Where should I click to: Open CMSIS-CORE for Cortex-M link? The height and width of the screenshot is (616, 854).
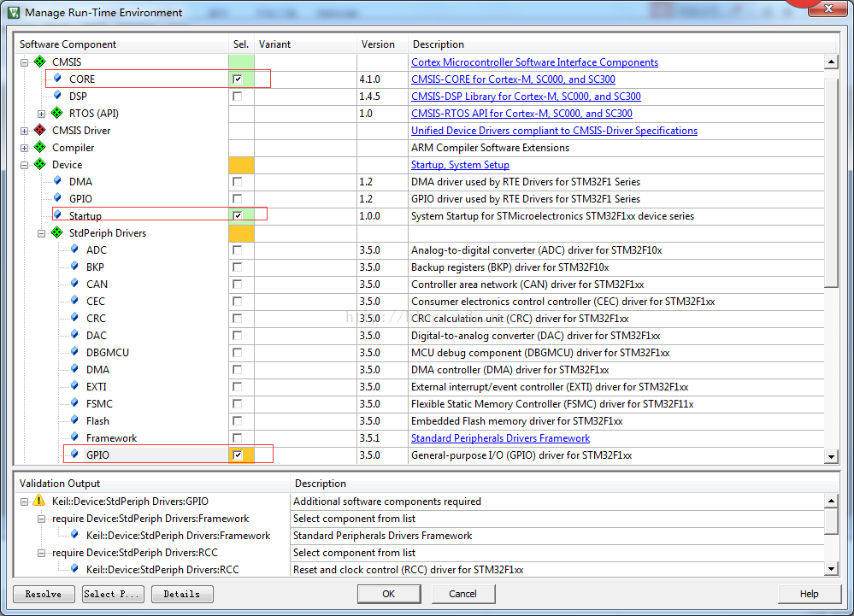513,79
